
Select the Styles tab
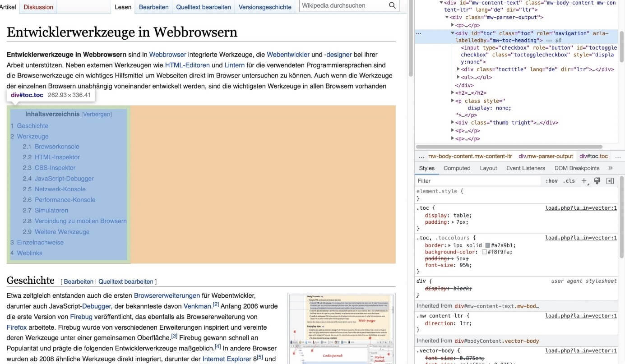[426, 168]
